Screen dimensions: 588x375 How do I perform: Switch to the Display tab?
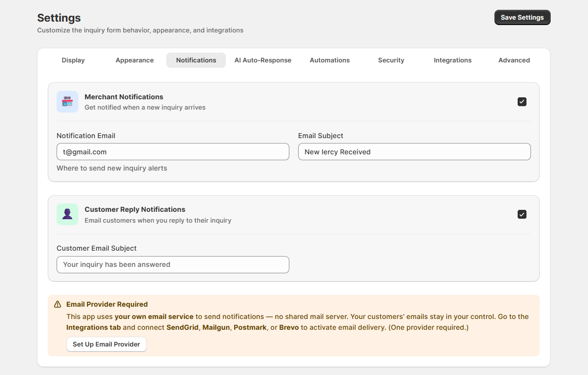pos(73,60)
